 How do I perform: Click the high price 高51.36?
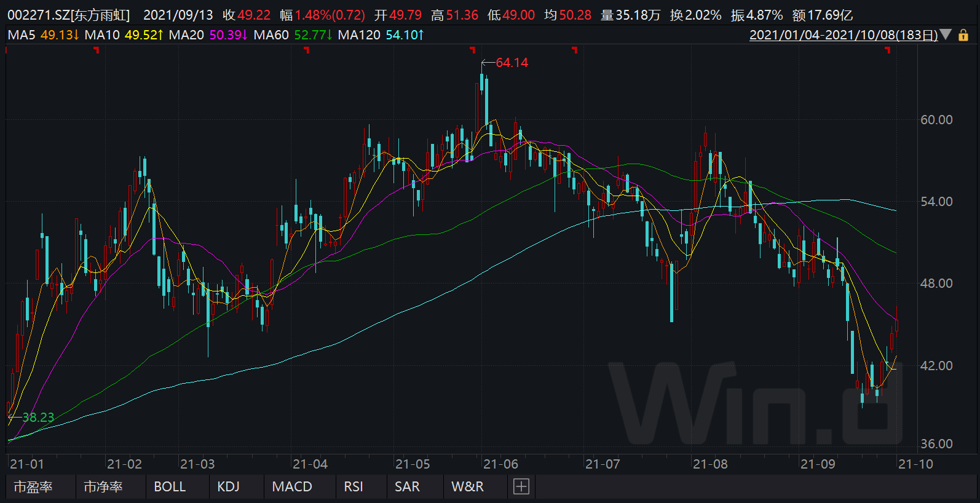[455, 15]
